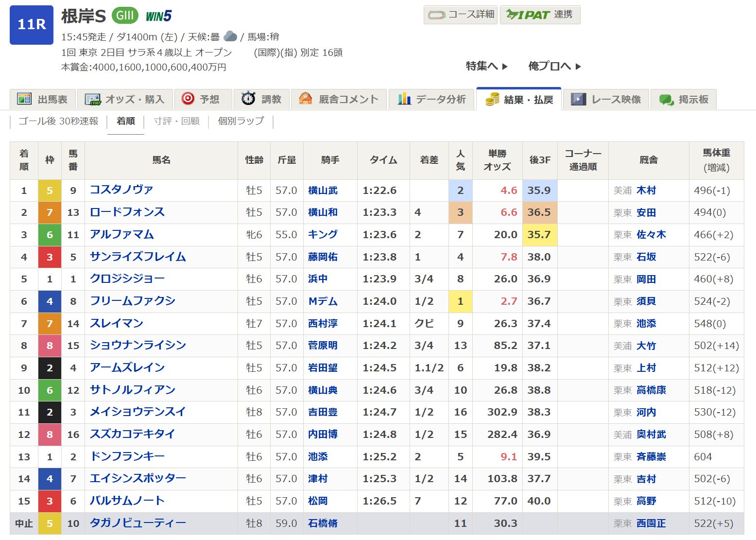This screenshot has height=540, width=756.
Task: Click the 掲示板 speech bubble icon
Action: (666, 99)
